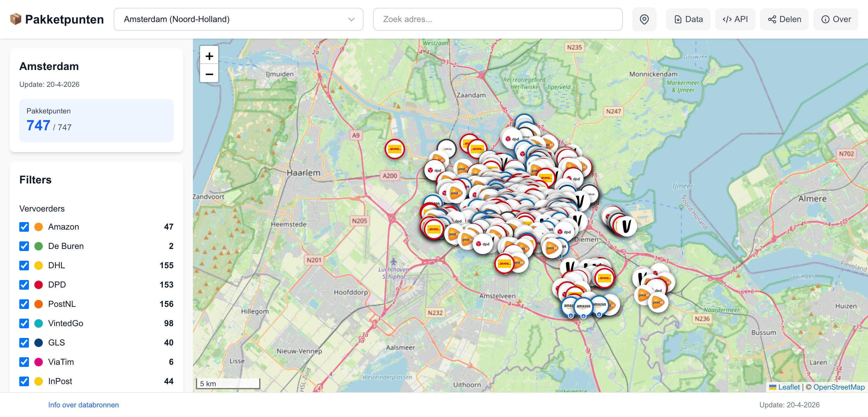Click the Zoek adres search field

(497, 19)
